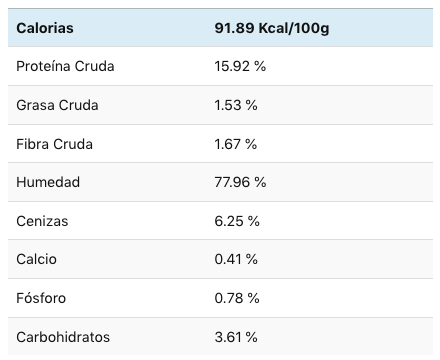Click the Humedad row label

[48, 182]
